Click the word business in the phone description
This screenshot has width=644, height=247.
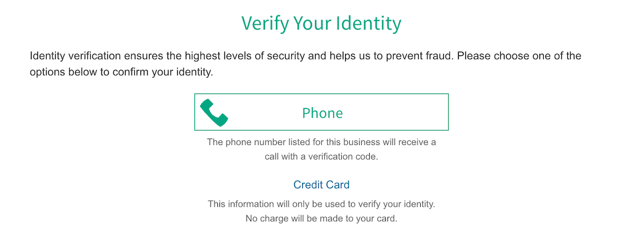click(x=355, y=142)
